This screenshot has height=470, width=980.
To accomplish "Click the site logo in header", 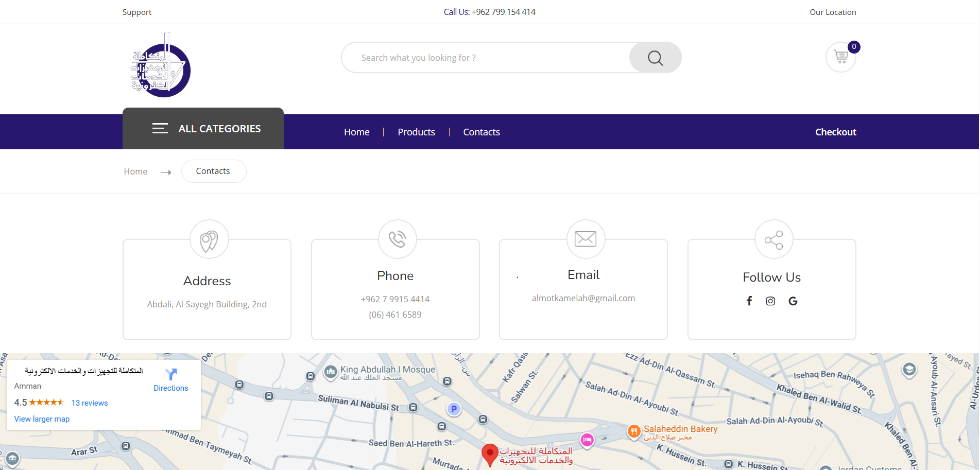I will point(160,66).
